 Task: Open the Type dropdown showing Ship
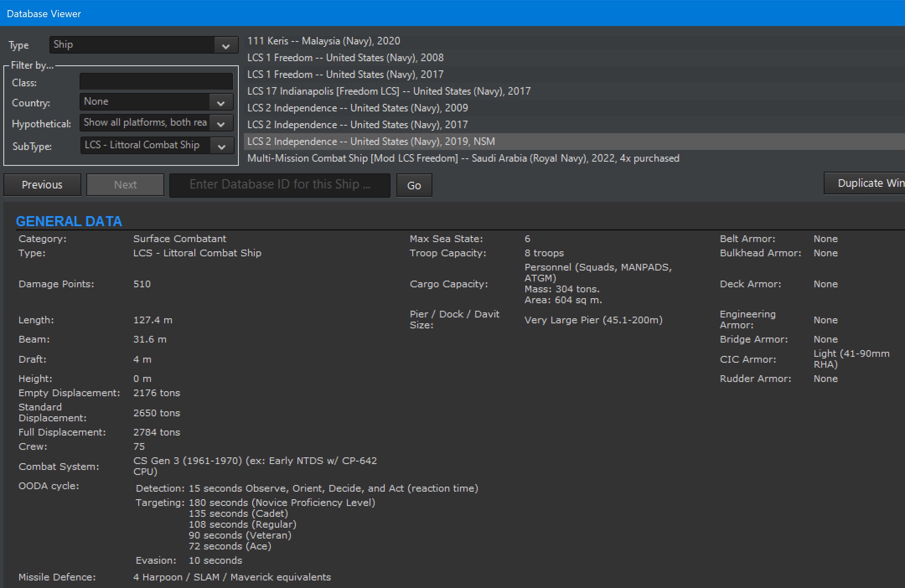[142, 44]
